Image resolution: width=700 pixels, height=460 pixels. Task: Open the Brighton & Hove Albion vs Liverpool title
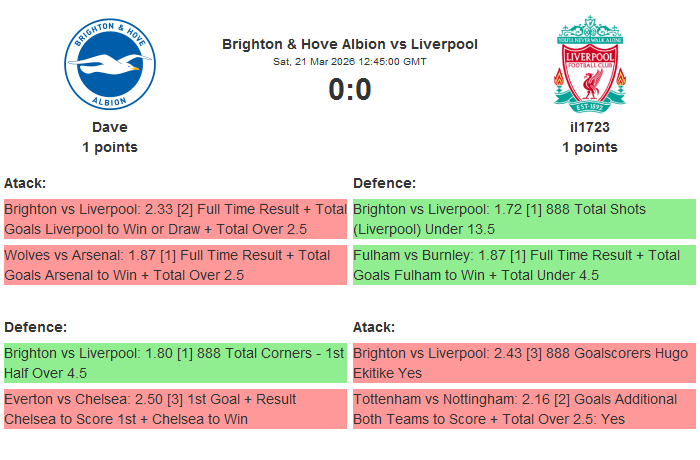click(x=350, y=44)
